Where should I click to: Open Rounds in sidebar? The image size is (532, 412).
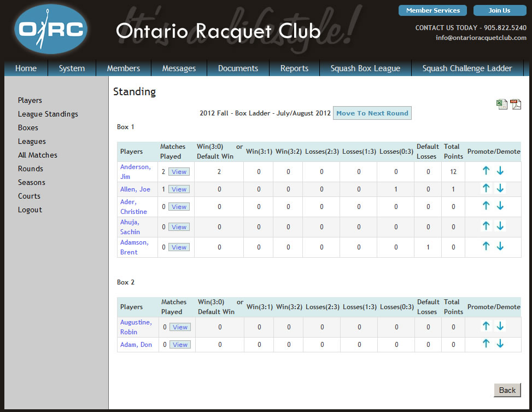31,169
